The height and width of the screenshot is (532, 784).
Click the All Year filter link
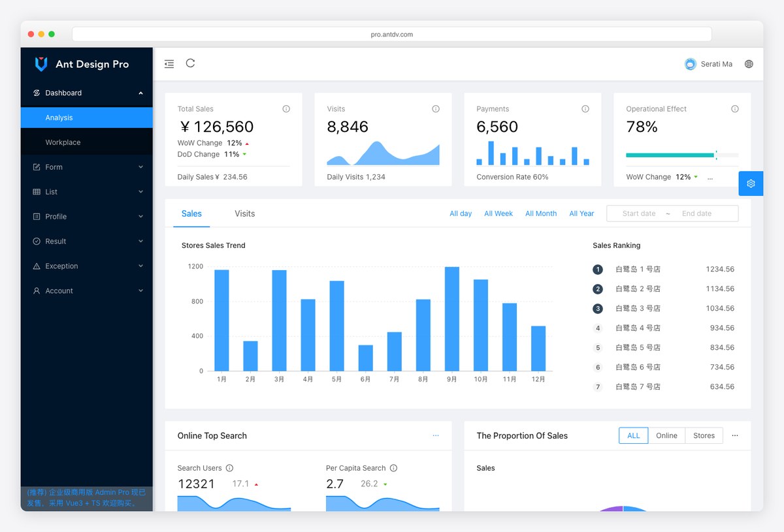[581, 213]
